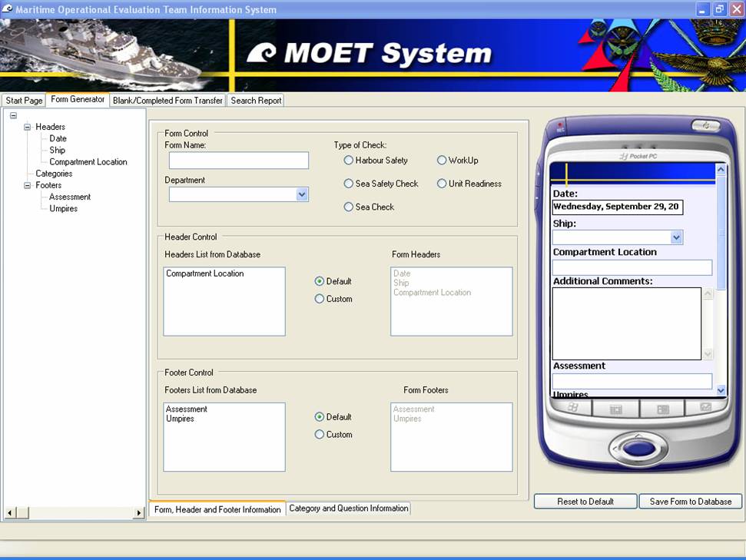Viewport: 746px width, 560px height.
Task: Click the Form Name text field
Action: (238, 161)
